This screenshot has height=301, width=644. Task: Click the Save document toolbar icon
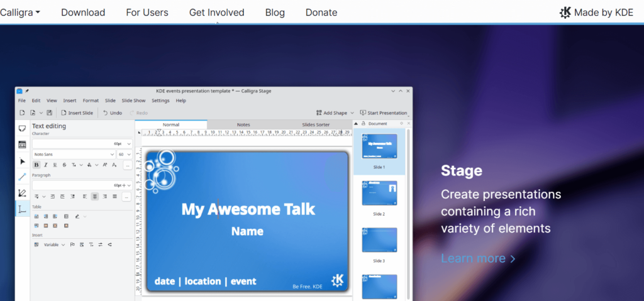[x=49, y=112]
